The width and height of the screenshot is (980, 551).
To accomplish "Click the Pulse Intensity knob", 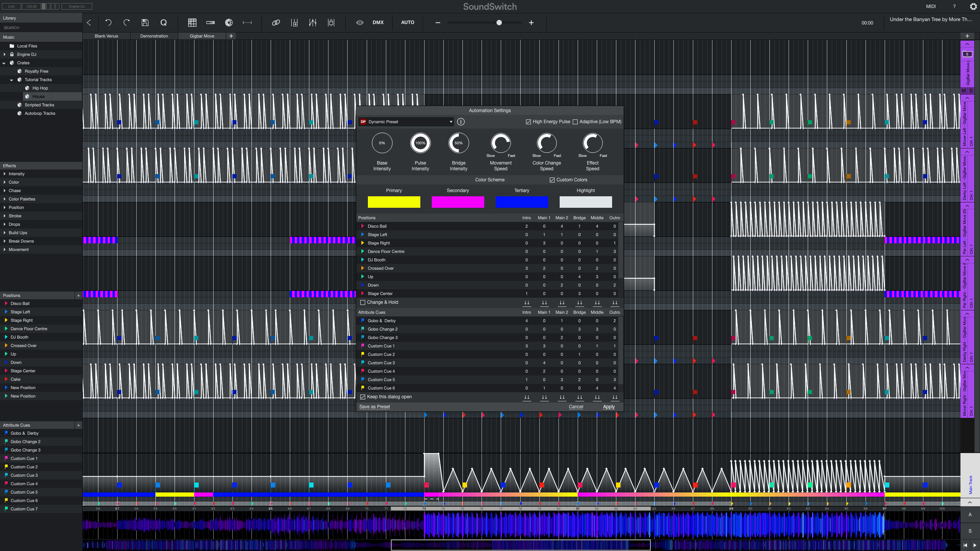I will (x=420, y=143).
